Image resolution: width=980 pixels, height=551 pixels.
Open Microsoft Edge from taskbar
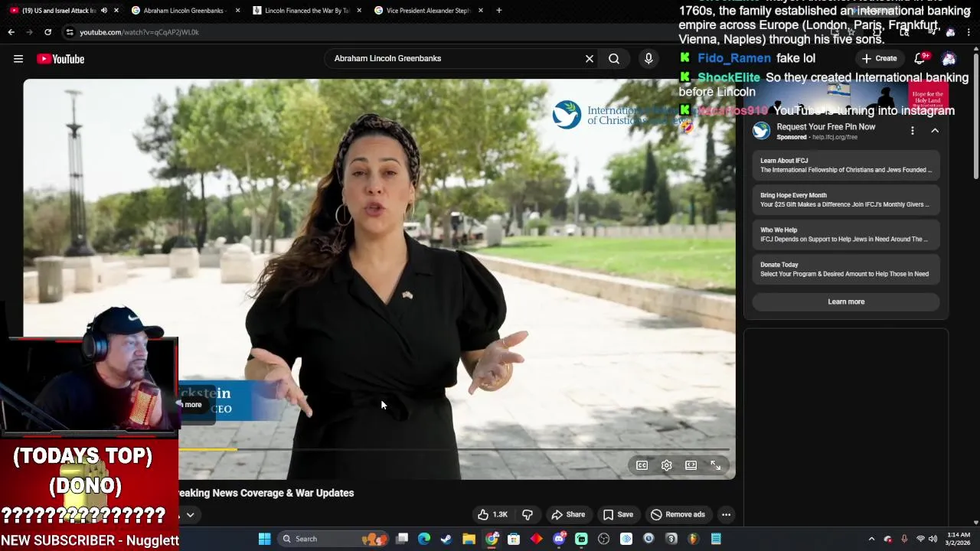pyautogui.click(x=424, y=539)
